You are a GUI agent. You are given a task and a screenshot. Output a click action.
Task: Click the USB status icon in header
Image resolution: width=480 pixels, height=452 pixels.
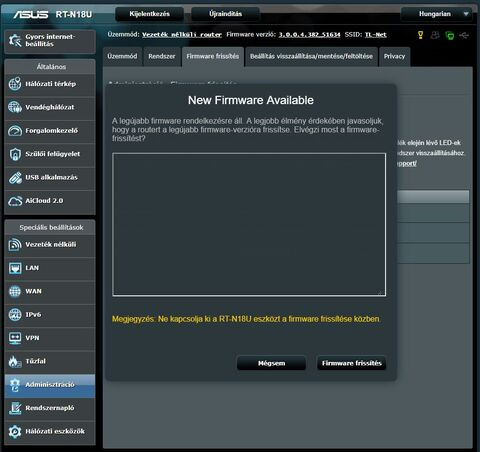click(464, 35)
